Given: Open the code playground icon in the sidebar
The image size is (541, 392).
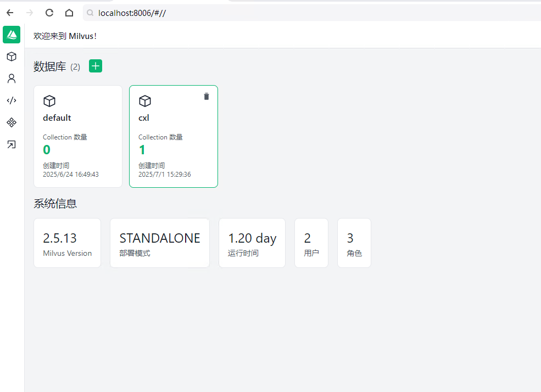Looking at the screenshot, I should [x=12, y=100].
